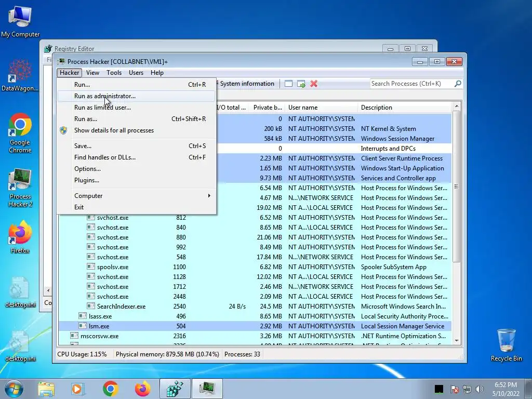Open the Recycle Bin
The width and height of the screenshot is (532, 399).
click(x=506, y=345)
